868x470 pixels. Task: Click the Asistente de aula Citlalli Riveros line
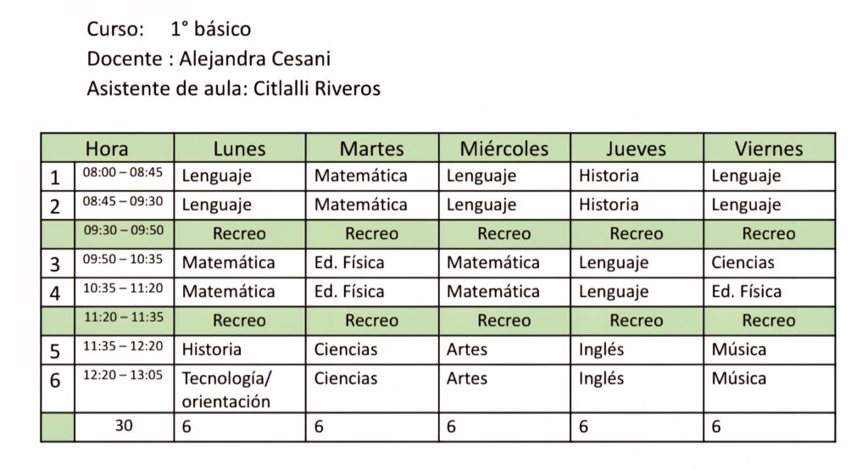coord(234,89)
